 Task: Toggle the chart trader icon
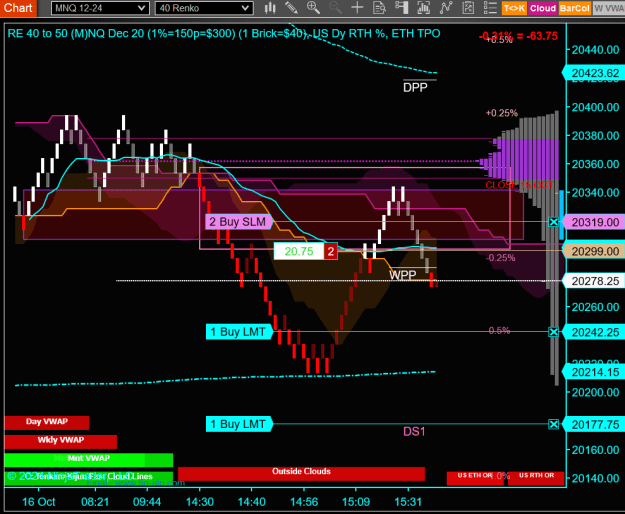coord(401,8)
